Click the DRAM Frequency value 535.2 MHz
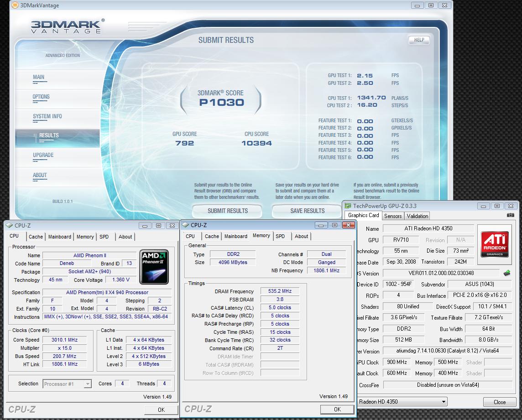522x420 pixels. [280, 291]
